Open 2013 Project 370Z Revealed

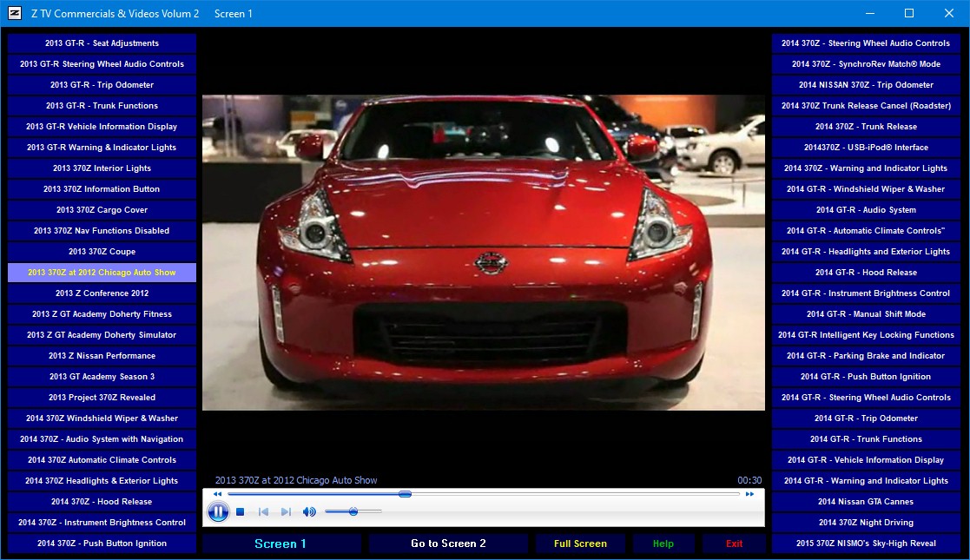(102, 398)
